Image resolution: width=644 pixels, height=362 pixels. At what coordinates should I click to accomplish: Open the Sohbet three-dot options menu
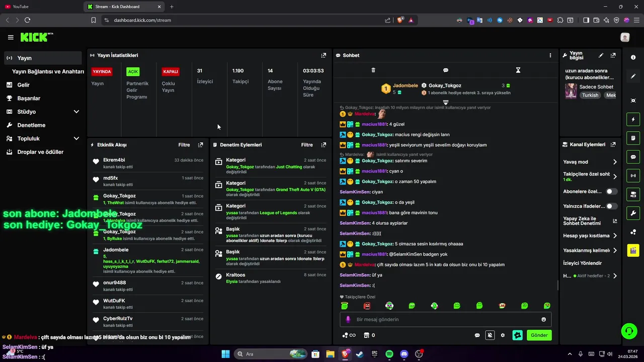(550, 55)
